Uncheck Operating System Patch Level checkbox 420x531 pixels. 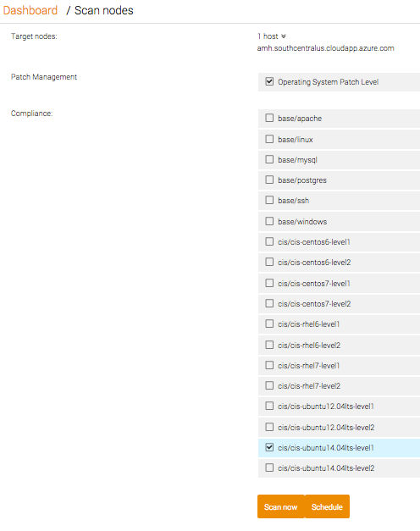click(x=269, y=81)
